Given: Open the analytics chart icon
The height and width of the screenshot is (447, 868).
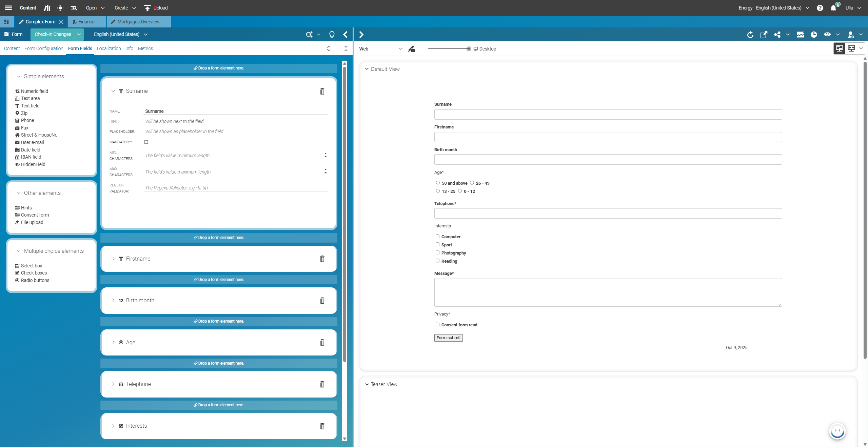Looking at the screenshot, I should (x=801, y=34).
